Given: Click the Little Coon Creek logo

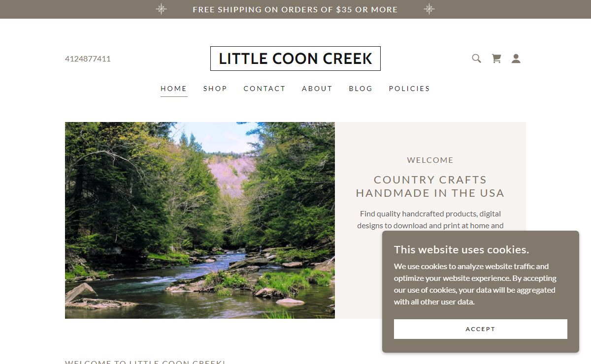Looking at the screenshot, I should tap(295, 59).
